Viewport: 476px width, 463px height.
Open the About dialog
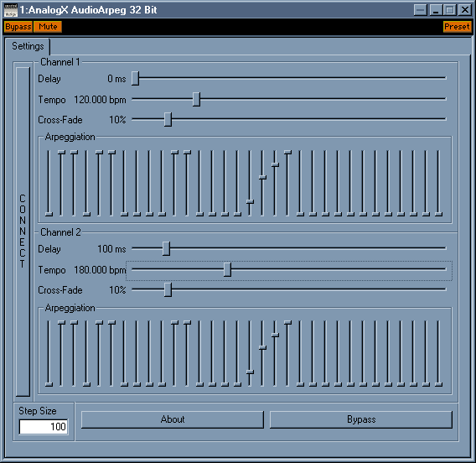tap(173, 419)
